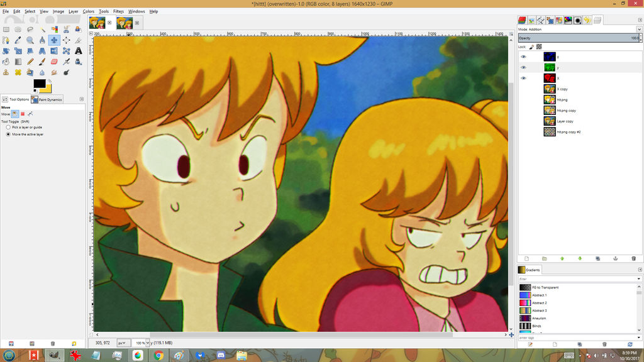
Task: Select the Heal tool
Action: 18,72
